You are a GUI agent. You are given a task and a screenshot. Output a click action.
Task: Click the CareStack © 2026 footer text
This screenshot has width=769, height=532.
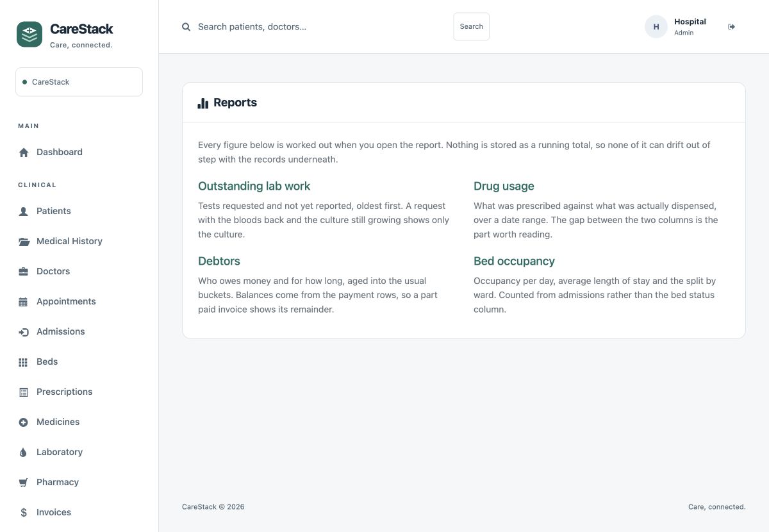tap(213, 507)
